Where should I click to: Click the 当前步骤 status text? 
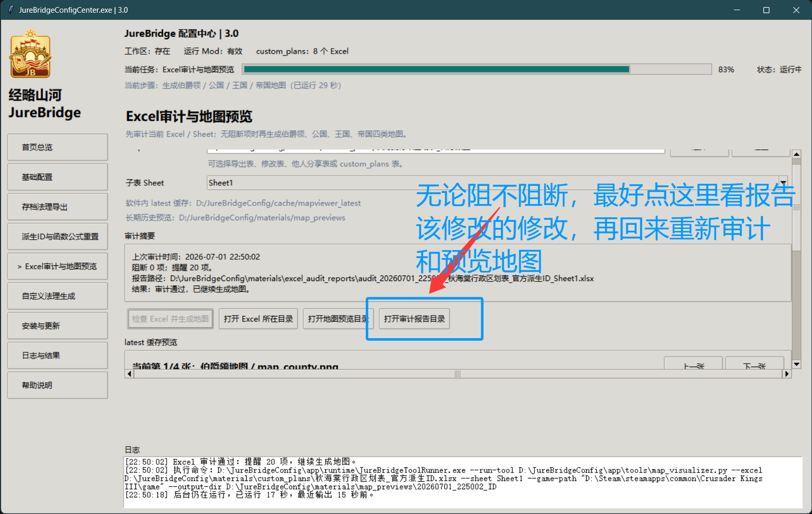click(x=233, y=85)
